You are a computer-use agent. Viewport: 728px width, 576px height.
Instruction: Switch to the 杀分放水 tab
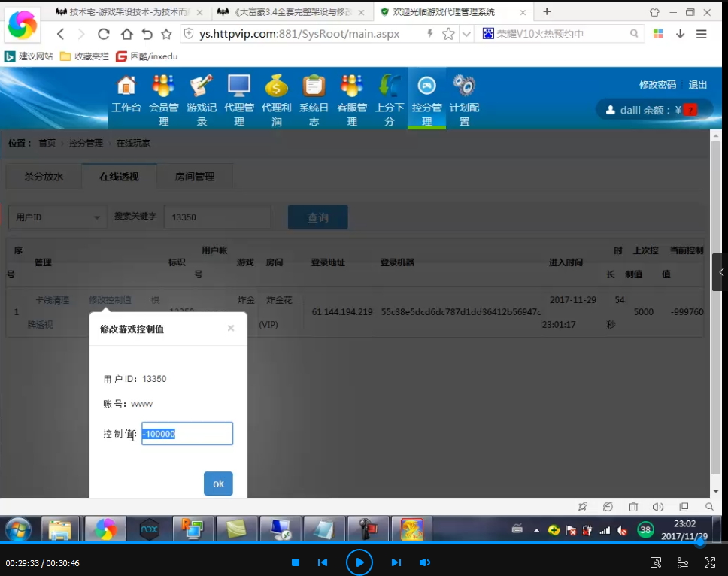(x=44, y=177)
